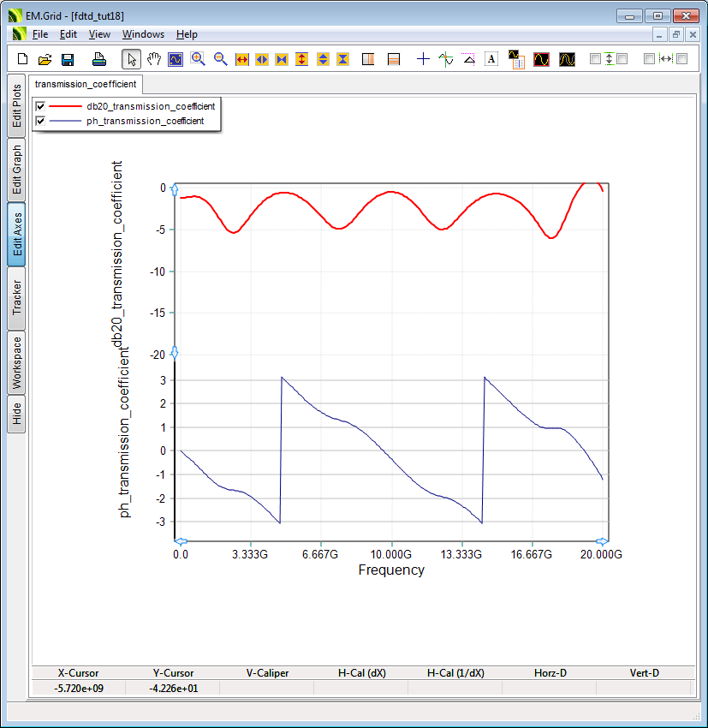Open file with the folder icon
Viewport: 708px width, 728px height.
pos(45,59)
